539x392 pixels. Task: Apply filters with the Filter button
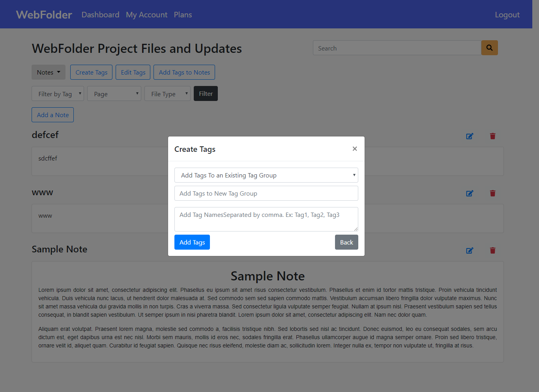tap(206, 93)
